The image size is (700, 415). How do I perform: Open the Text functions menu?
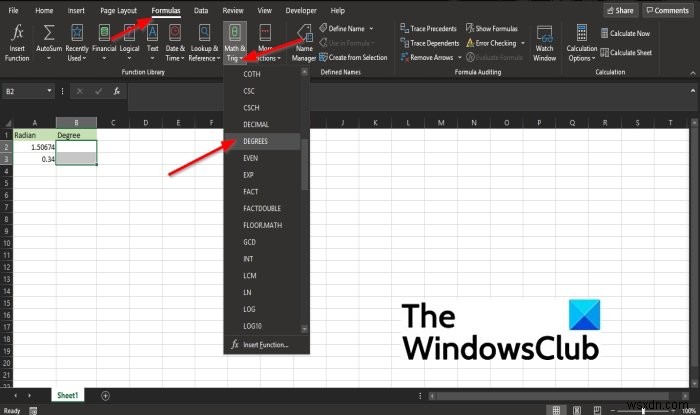pyautogui.click(x=152, y=43)
